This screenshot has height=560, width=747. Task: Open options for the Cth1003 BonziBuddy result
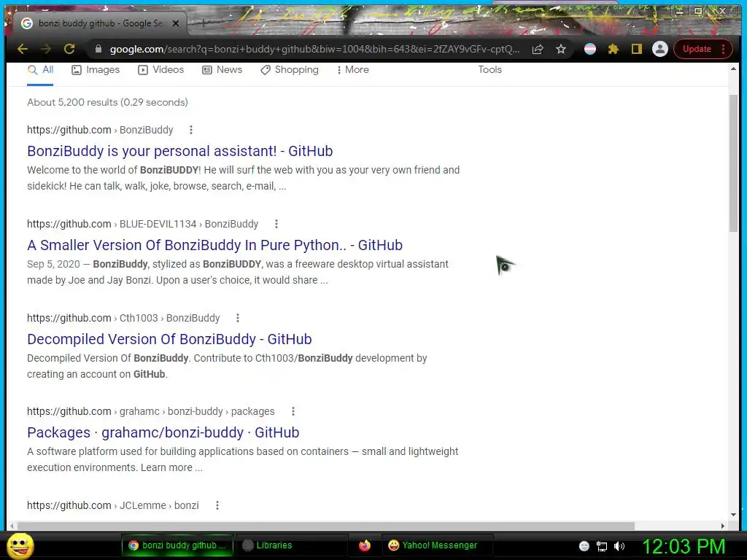[x=238, y=318]
